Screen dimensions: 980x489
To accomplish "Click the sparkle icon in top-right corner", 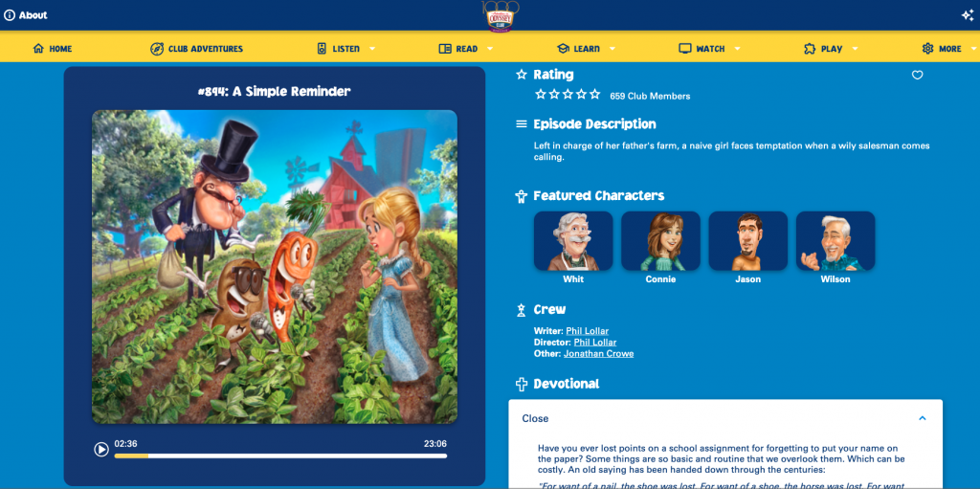I will 968,15.
